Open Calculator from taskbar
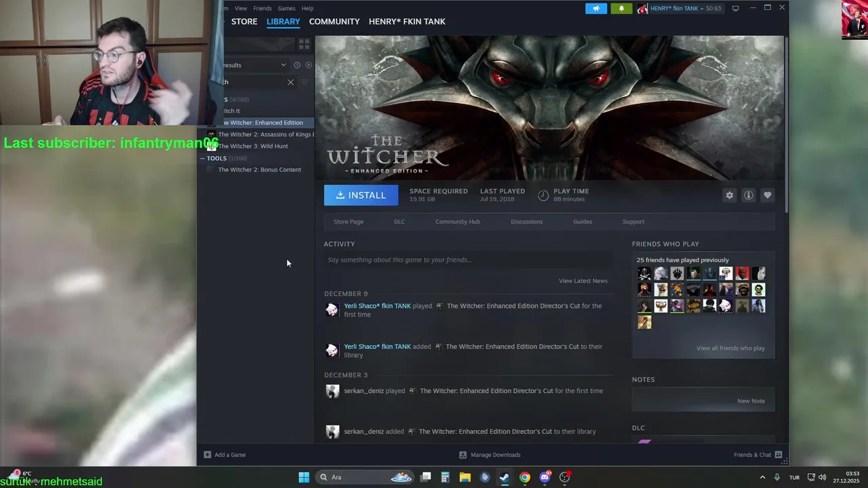Screen dimensions: 868x488 point(445,477)
